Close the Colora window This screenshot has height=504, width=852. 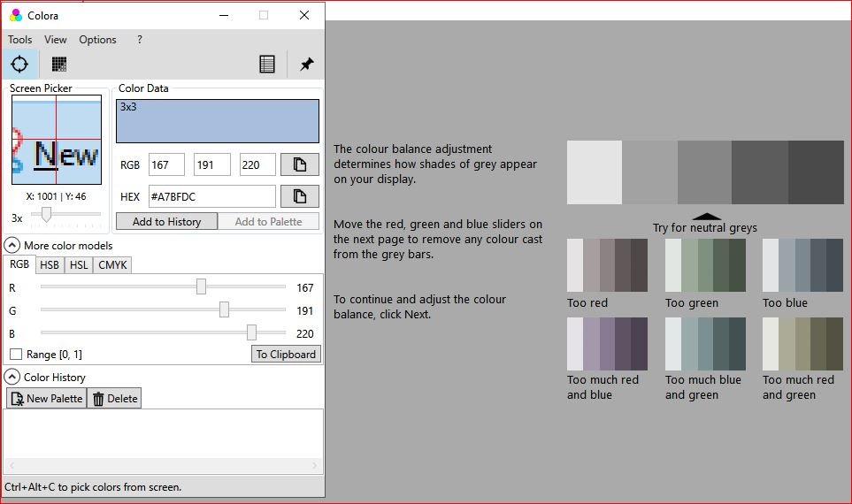coord(304,15)
